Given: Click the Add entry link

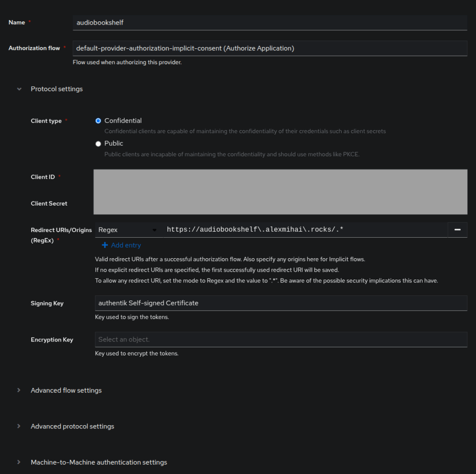Looking at the screenshot, I should pyautogui.click(x=126, y=245).
